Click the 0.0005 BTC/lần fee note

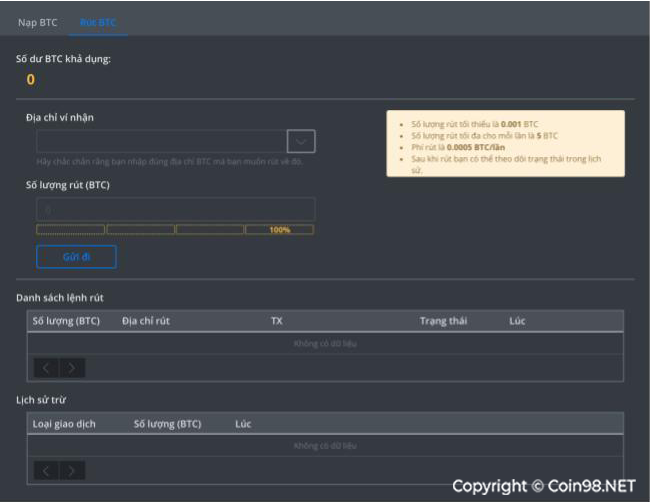point(458,147)
